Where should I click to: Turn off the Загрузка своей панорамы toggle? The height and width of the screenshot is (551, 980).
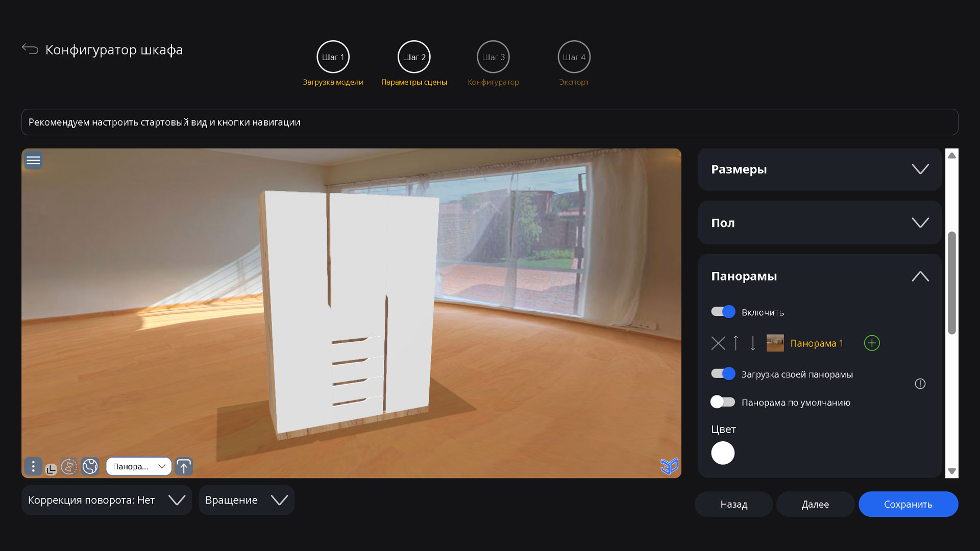click(723, 373)
